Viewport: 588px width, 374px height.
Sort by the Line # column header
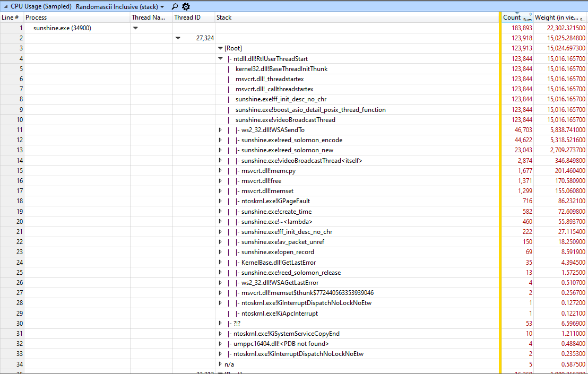(x=10, y=17)
